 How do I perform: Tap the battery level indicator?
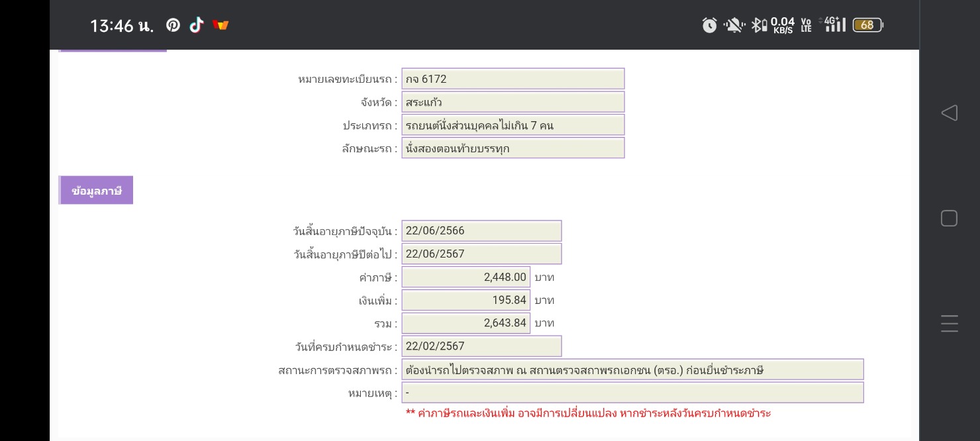(868, 25)
